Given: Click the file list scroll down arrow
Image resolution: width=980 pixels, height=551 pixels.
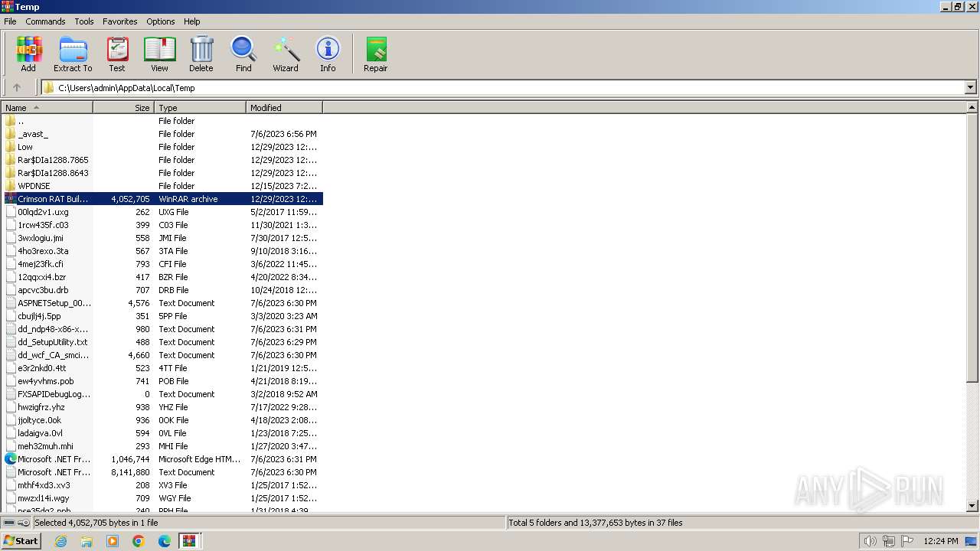Looking at the screenshot, I should tap(972, 506).
